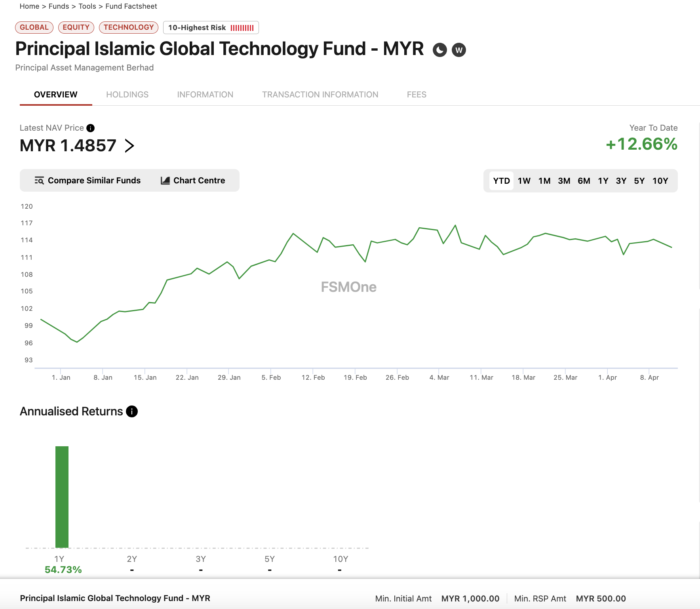The height and width of the screenshot is (609, 700).
Task: Click the MYR 500.00 minimum RSP amount
Action: point(601,599)
